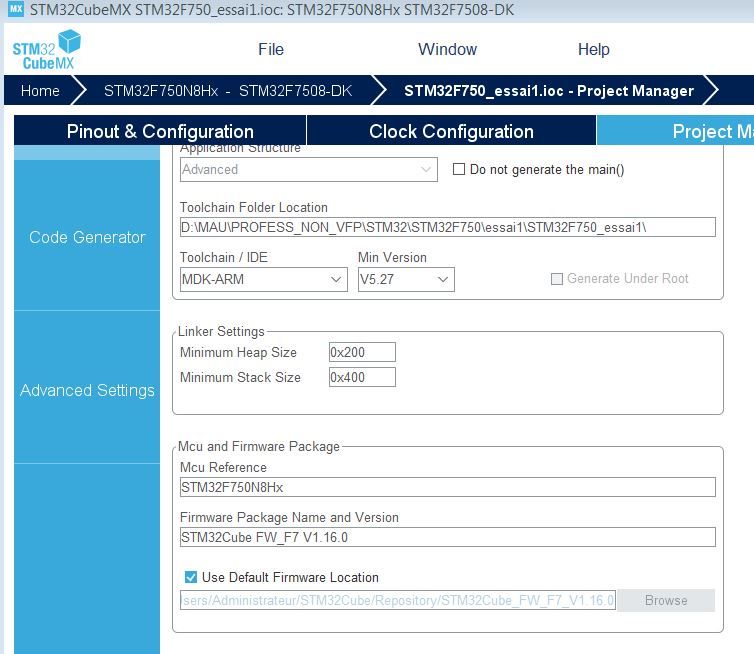Click the Mcu Reference label
754x654 pixels.
coord(223,467)
